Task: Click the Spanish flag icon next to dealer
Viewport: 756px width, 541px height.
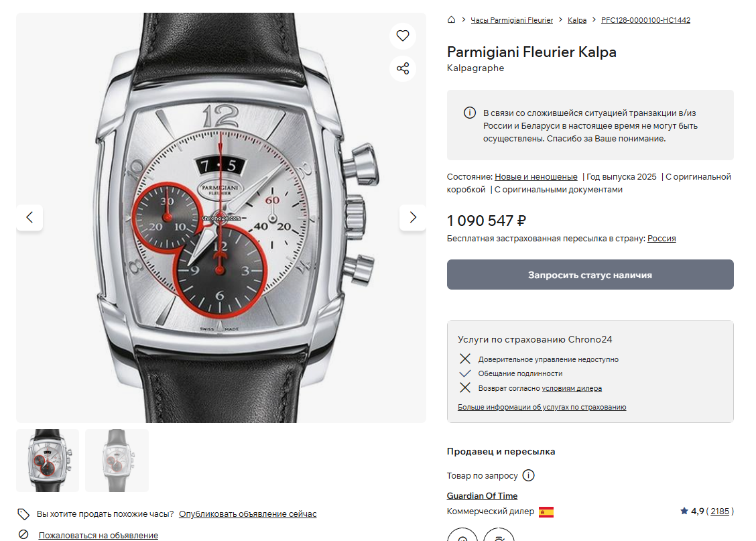Action: (x=546, y=512)
